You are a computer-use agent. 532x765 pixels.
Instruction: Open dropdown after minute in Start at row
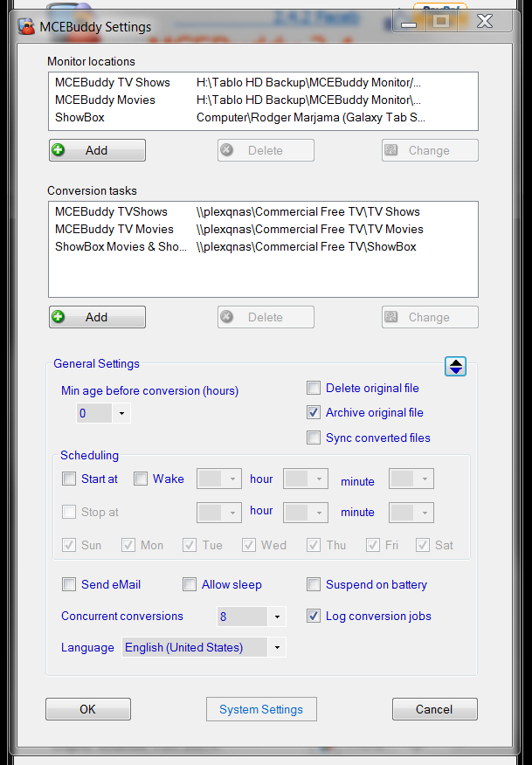pyautogui.click(x=411, y=479)
